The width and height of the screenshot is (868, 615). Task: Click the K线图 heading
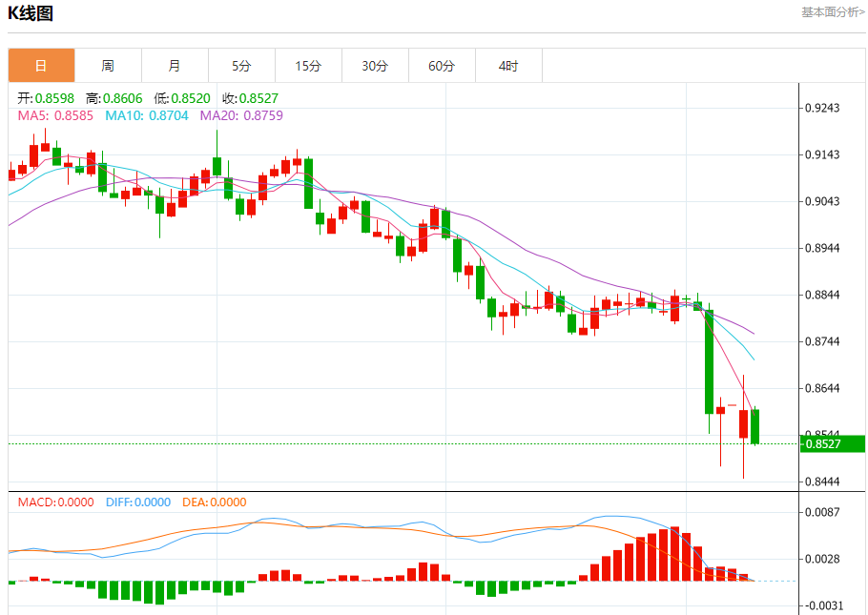coord(31,12)
